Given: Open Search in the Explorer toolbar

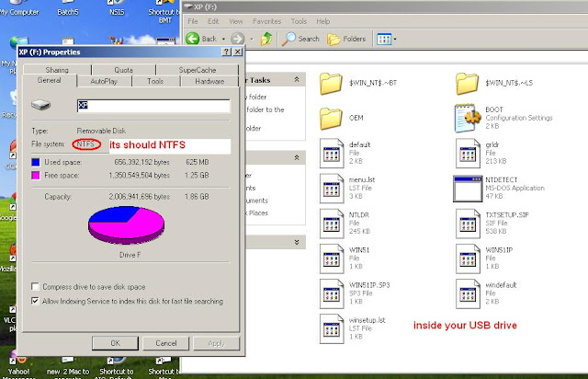Looking at the screenshot, I should point(300,39).
